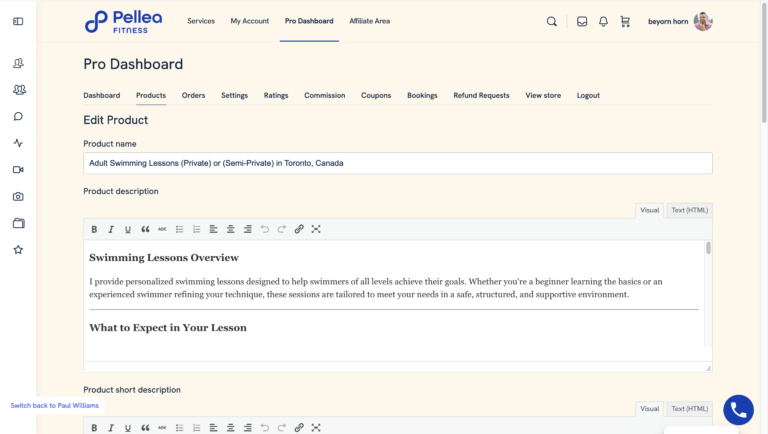Switch to the Products tab

pos(151,96)
